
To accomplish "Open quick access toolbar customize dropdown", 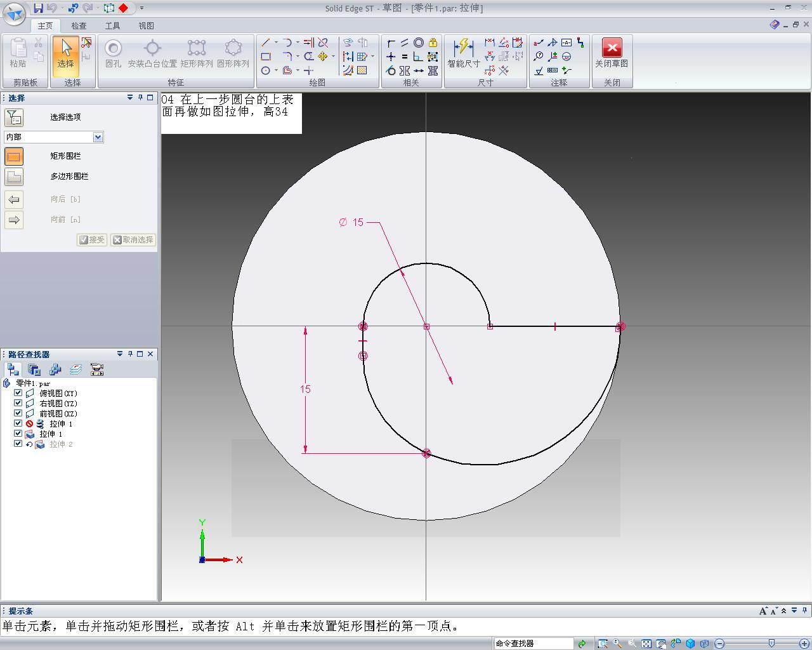I will 141,8.
